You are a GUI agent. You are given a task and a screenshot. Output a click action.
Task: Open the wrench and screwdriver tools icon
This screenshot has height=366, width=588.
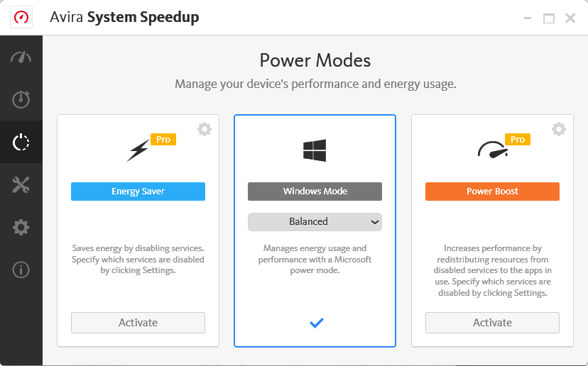click(x=21, y=185)
